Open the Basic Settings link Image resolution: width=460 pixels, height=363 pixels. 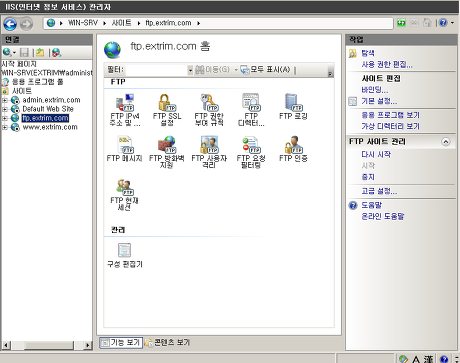pos(379,101)
